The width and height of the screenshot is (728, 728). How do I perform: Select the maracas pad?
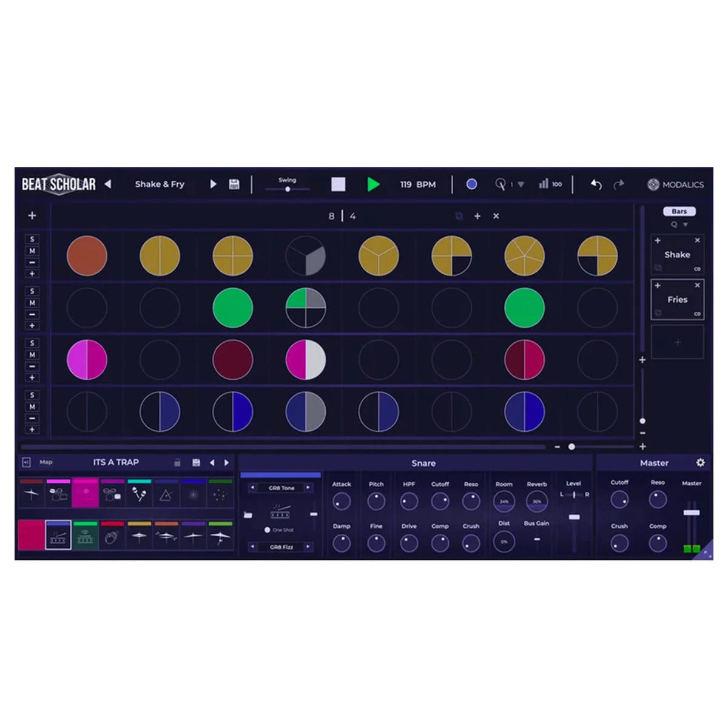pyautogui.click(x=139, y=493)
